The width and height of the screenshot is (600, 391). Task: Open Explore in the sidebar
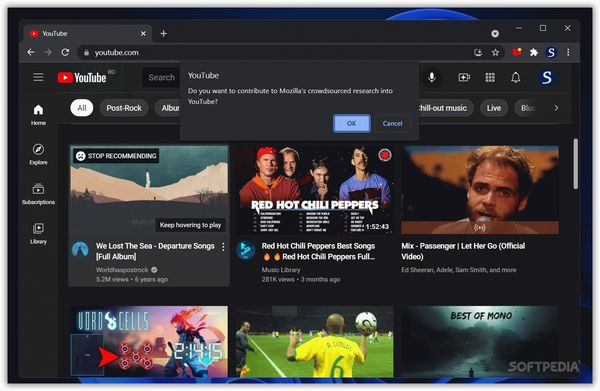(x=38, y=154)
